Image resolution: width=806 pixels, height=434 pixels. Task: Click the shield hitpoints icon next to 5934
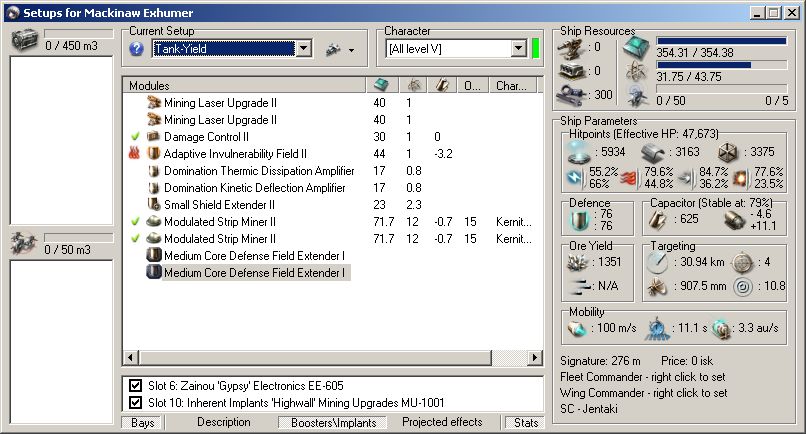(579, 152)
